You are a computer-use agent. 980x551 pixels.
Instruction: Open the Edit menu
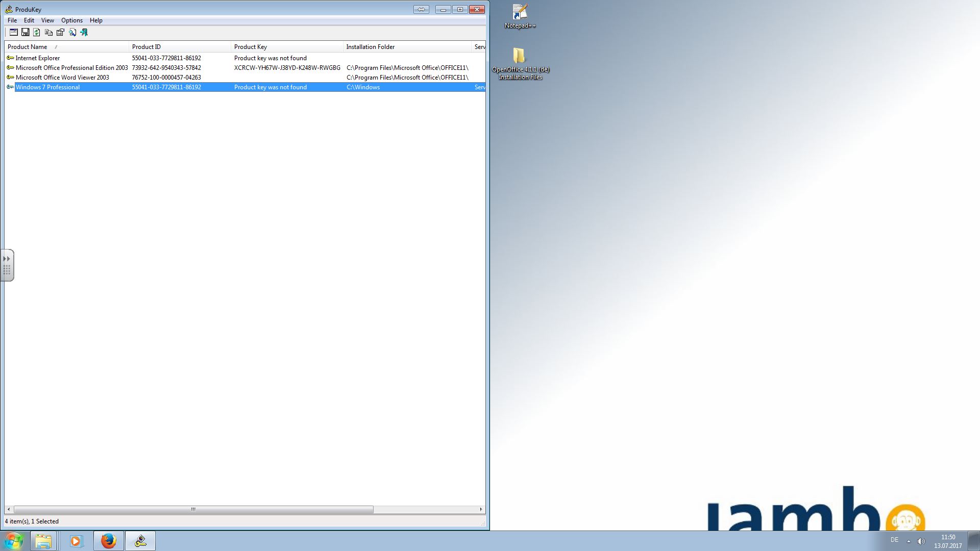tap(29, 20)
